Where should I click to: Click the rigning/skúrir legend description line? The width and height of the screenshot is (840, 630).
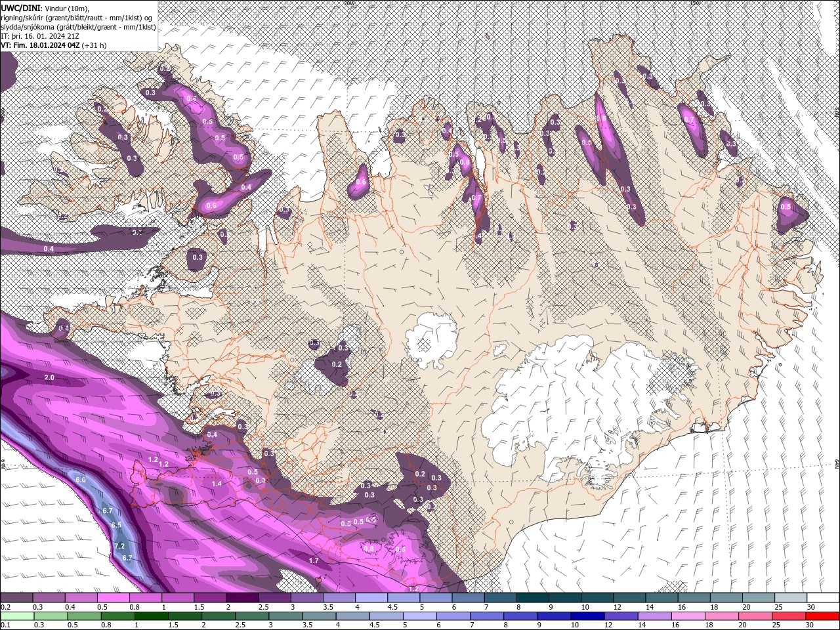click(77, 17)
